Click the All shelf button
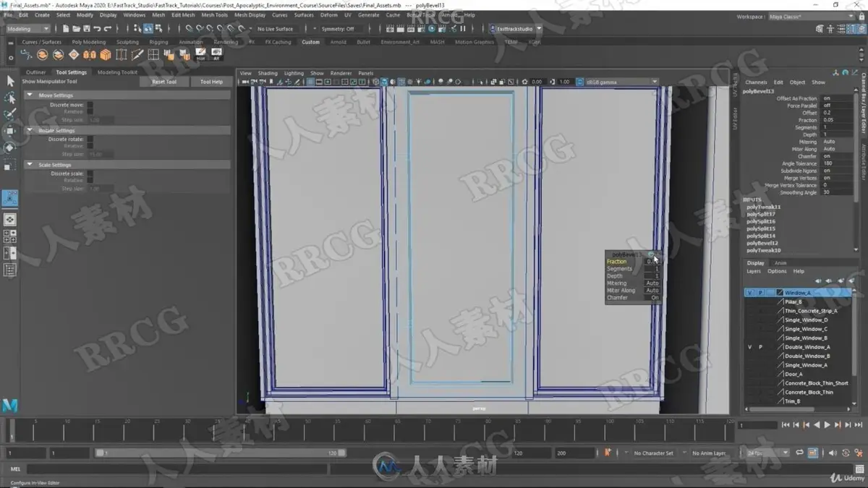 216,54
